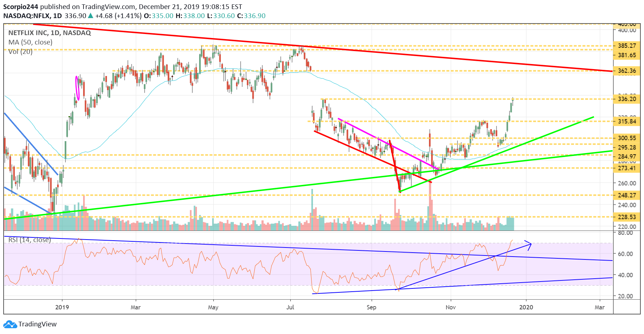This screenshot has height=334, width=644.
Task: Click the 260.00 price axis value
Action: click(627, 183)
